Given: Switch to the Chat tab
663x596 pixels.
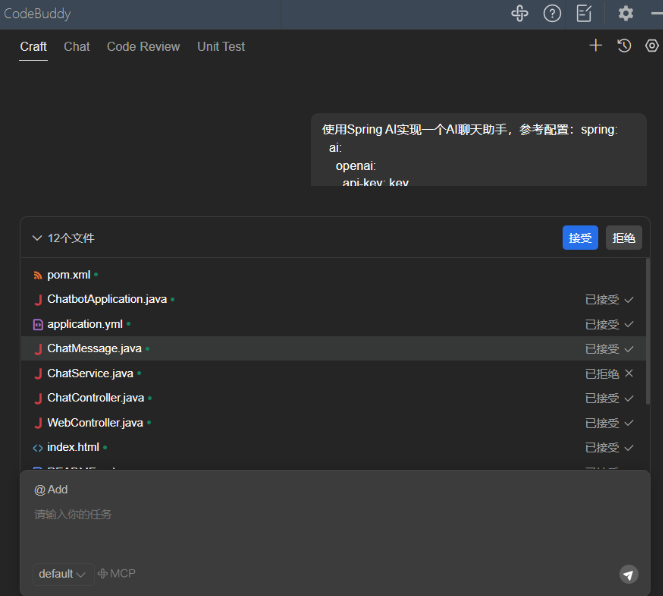Looking at the screenshot, I should click(x=77, y=47).
